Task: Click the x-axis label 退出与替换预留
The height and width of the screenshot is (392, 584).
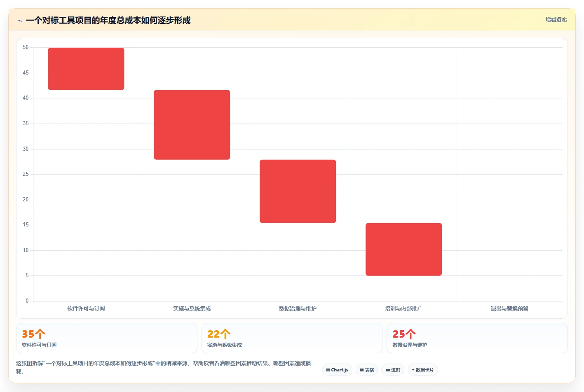Action: pos(509,308)
